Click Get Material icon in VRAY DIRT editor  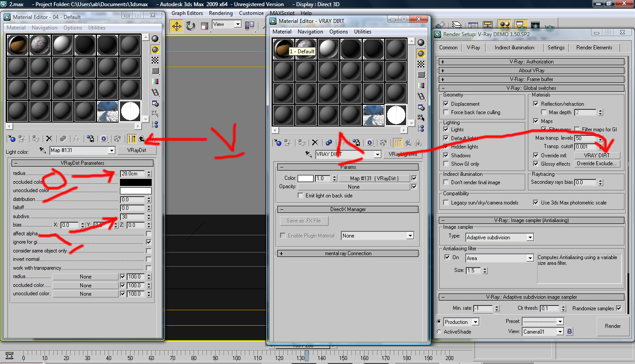[x=277, y=142]
